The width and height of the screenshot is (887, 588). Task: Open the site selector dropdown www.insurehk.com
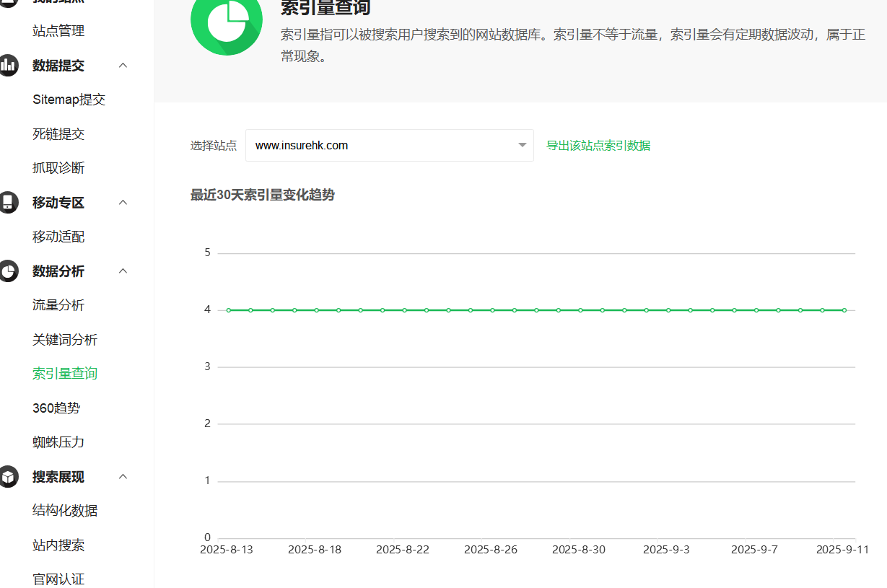(x=389, y=145)
